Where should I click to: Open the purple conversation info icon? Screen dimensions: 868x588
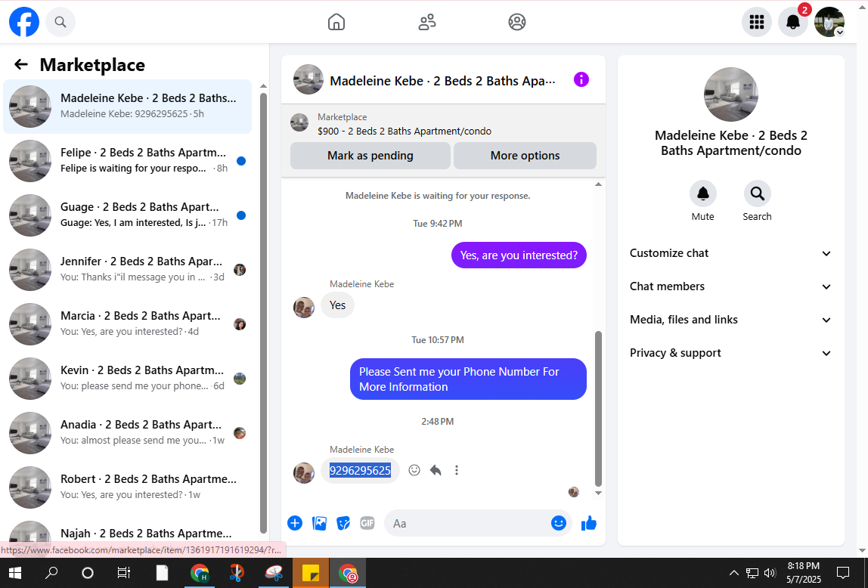[581, 79]
